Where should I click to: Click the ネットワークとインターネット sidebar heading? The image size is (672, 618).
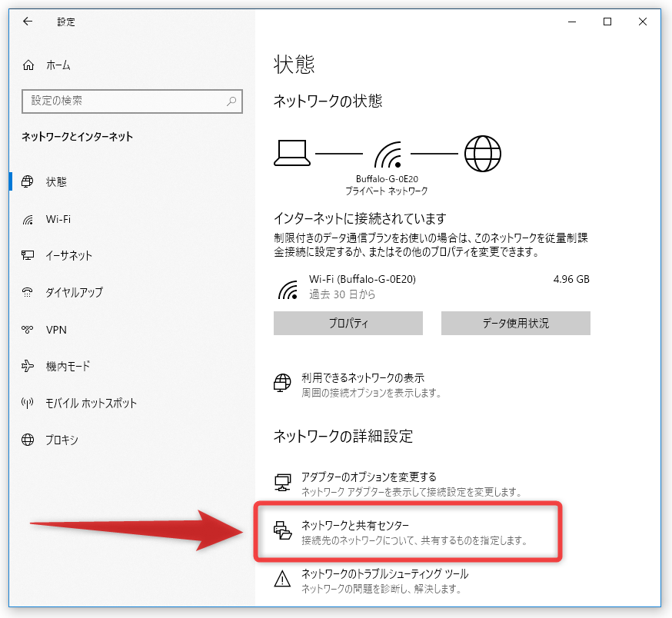(77, 137)
